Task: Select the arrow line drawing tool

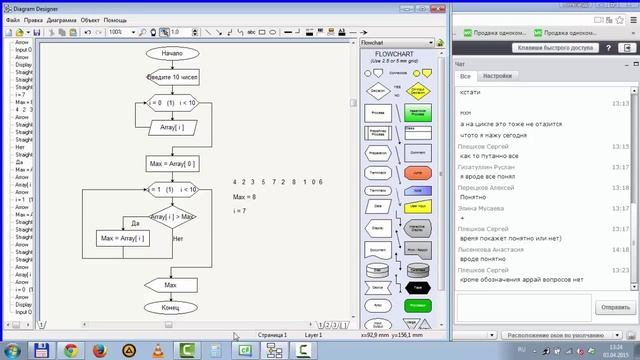Action: click(219, 32)
